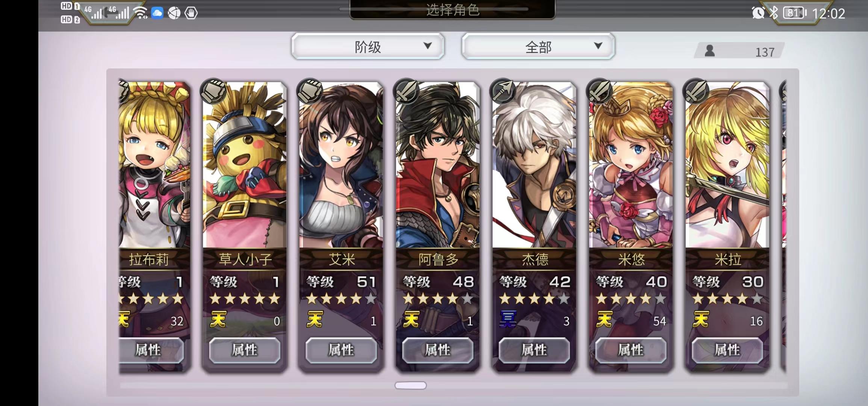Open the 阶级 sort dropdown
The width and height of the screenshot is (868, 406).
tap(368, 46)
